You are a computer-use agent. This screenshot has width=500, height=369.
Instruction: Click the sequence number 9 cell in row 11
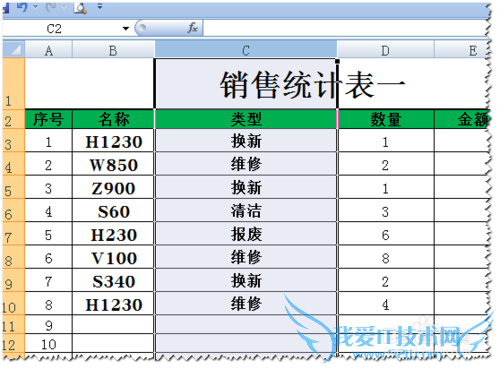coord(49,324)
